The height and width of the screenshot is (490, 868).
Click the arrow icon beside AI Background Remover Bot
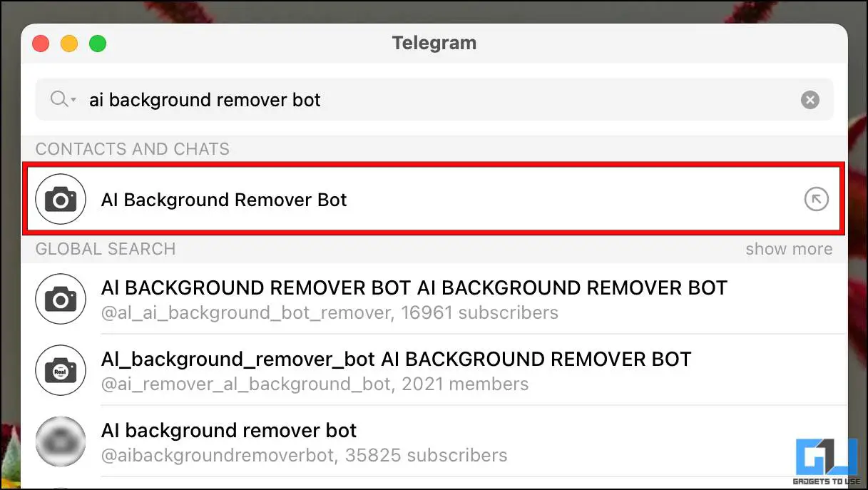[x=816, y=200]
